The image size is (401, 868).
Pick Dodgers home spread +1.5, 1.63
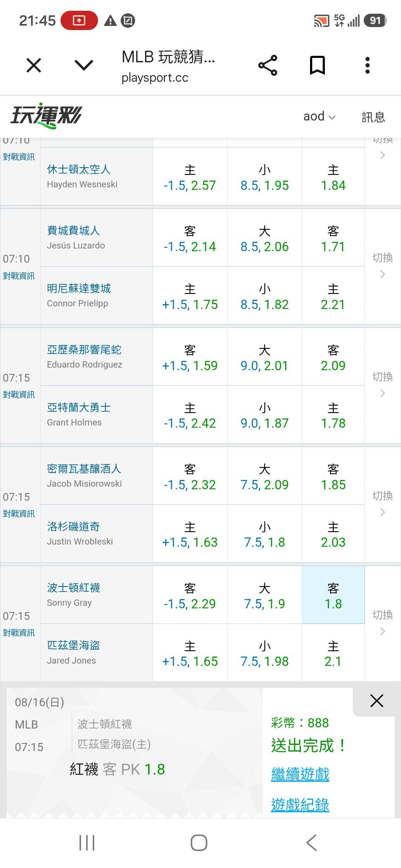click(190, 534)
